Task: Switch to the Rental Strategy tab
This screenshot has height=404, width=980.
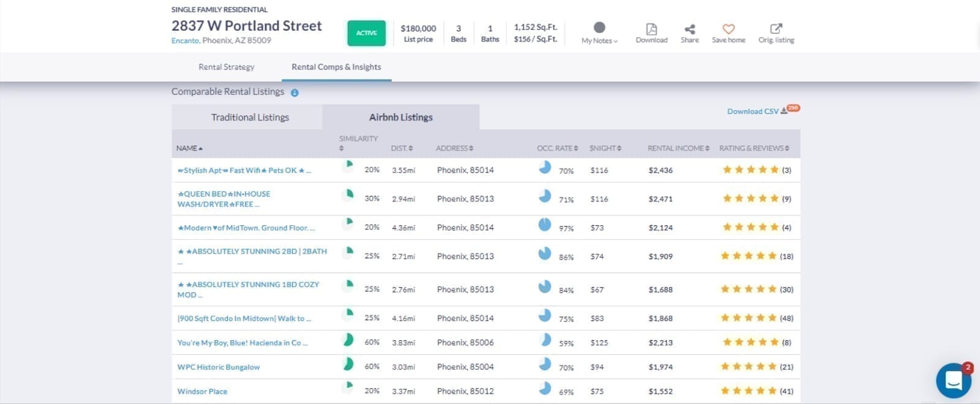Action: 226,67
